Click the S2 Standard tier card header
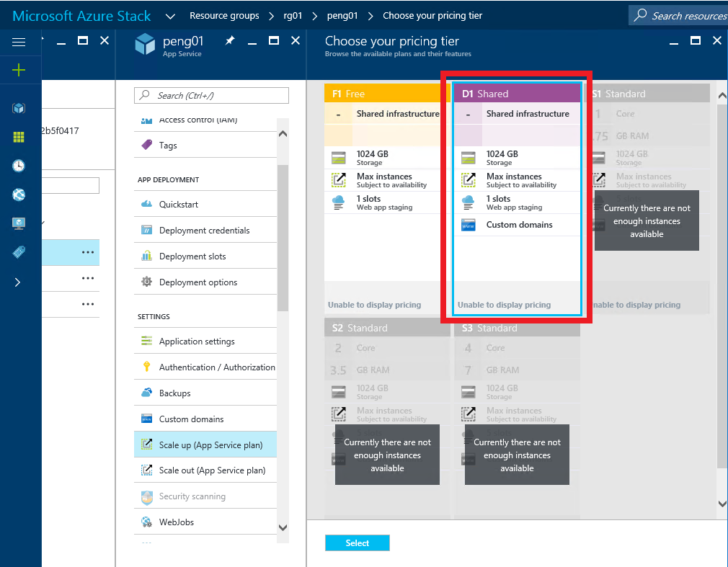The width and height of the screenshot is (728, 567). pyautogui.click(x=387, y=328)
